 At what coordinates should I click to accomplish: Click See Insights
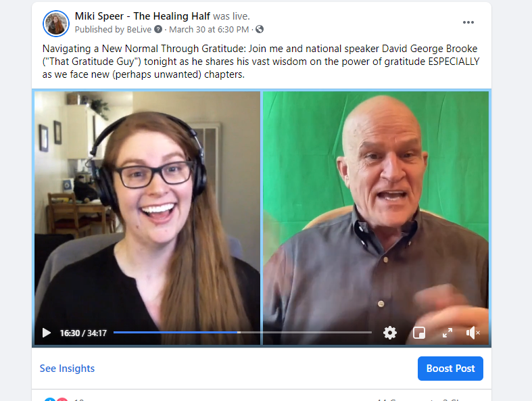tap(67, 369)
